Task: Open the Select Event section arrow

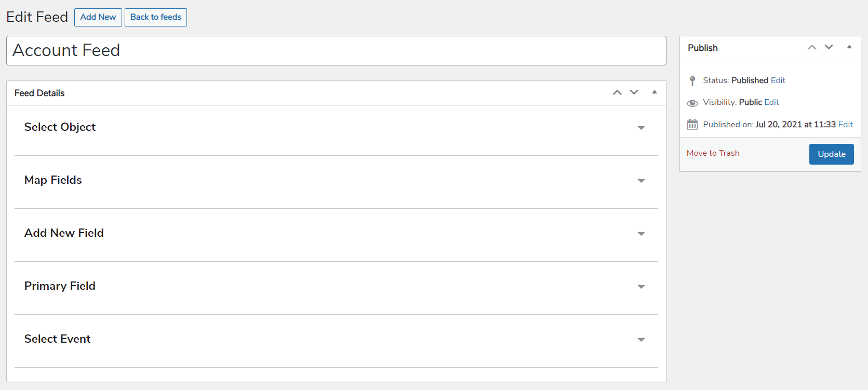Action: 641,340
